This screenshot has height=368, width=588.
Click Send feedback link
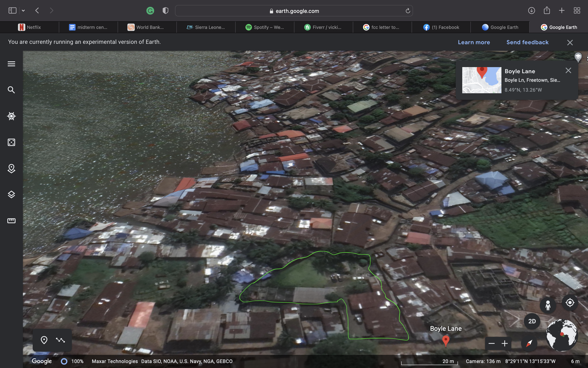pyautogui.click(x=527, y=42)
